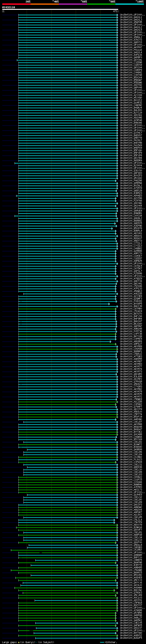This screenshot has width=146, height=644.
Task: Select the UniRef100_C3ZEN8 label
Action: pos(131,63)
